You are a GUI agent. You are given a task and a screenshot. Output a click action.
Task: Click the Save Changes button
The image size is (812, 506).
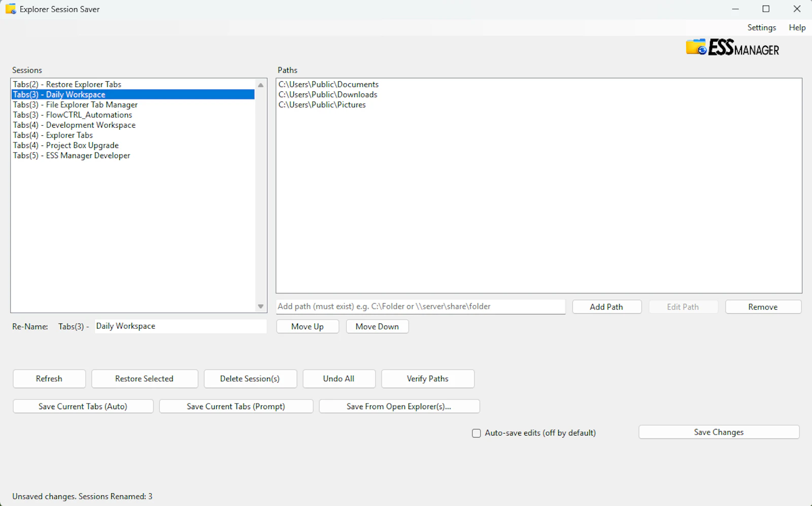[x=719, y=432]
